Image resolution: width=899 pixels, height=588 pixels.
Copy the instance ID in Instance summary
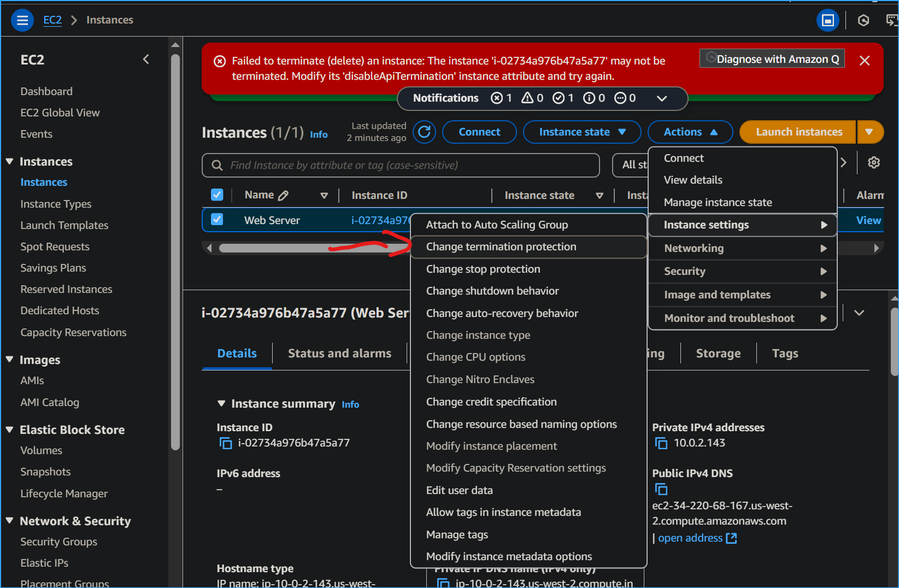point(225,443)
